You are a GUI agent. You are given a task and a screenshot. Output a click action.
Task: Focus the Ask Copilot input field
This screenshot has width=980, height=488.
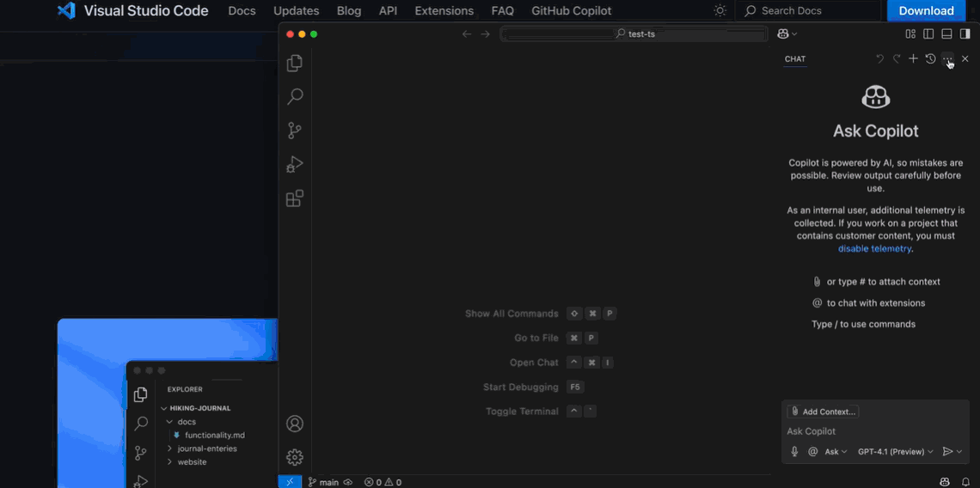(x=875, y=431)
